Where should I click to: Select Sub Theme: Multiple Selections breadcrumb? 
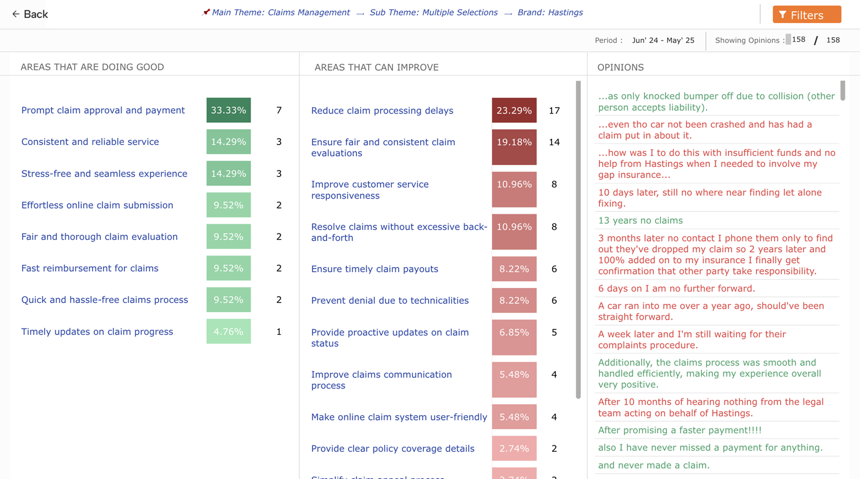pyautogui.click(x=433, y=13)
